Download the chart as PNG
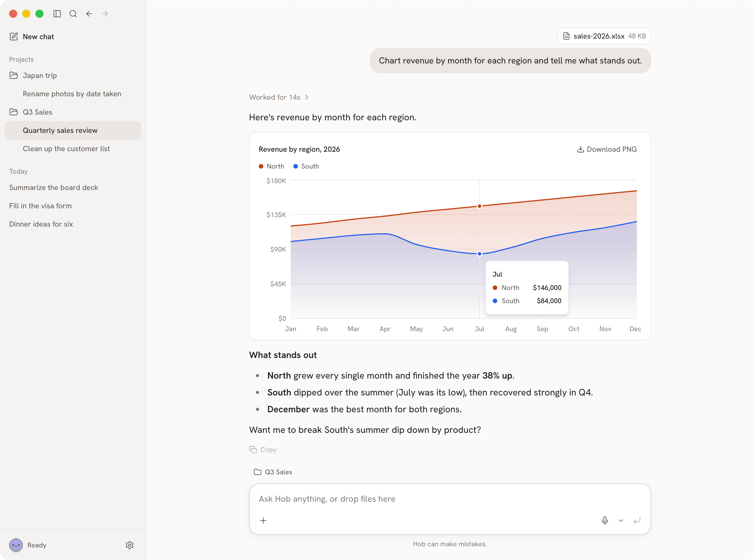 [x=607, y=149]
